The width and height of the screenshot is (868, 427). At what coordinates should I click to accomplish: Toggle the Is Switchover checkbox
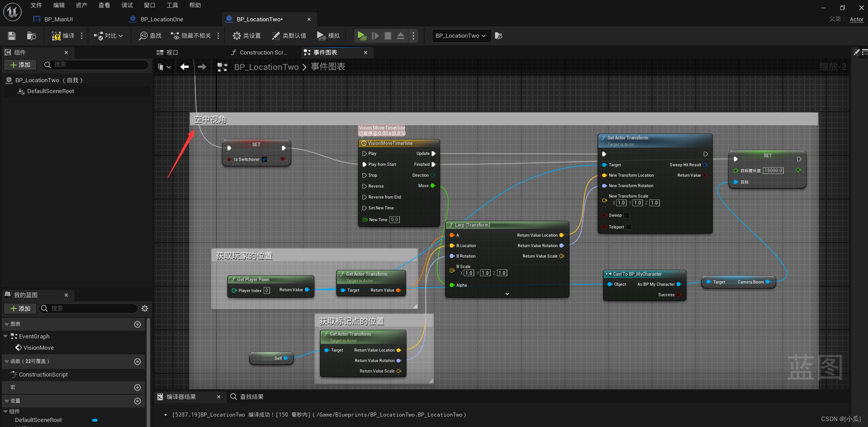(x=265, y=159)
